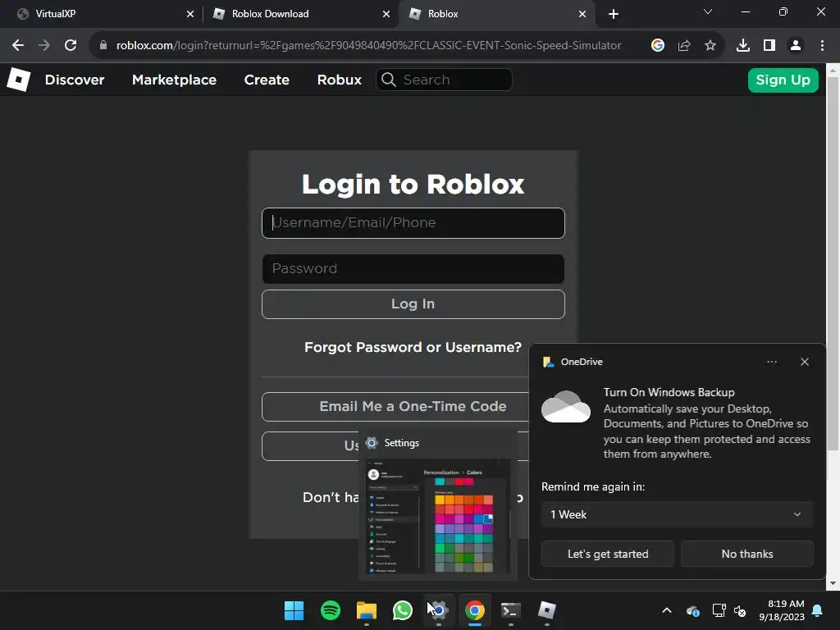Open the Marketplace menu item
Viewport: 840px width, 630px height.
[174, 80]
